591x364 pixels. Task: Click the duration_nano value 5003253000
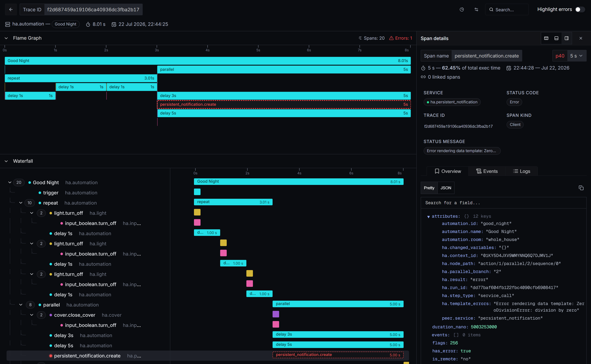coord(484,327)
